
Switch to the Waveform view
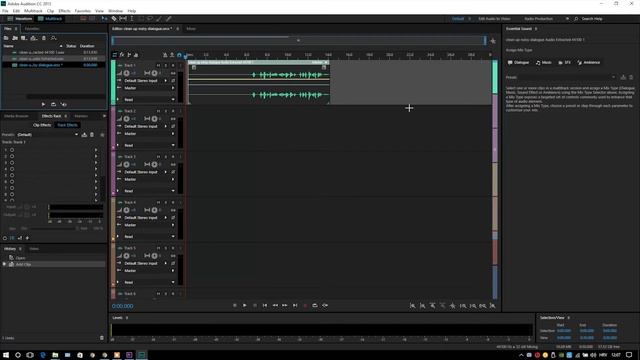(20, 19)
